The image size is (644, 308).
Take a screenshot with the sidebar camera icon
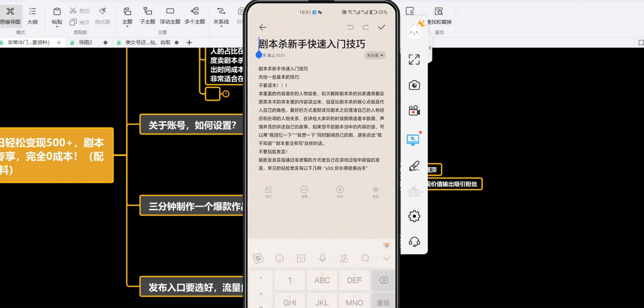[414, 85]
